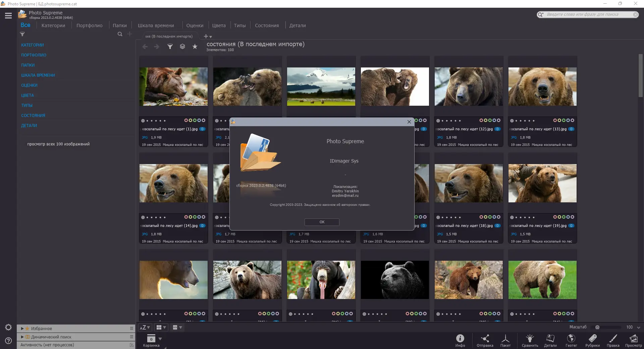Toggle the filter funnel in the sidebar
Image resolution: width=644 pixels, height=349 pixels.
point(22,34)
